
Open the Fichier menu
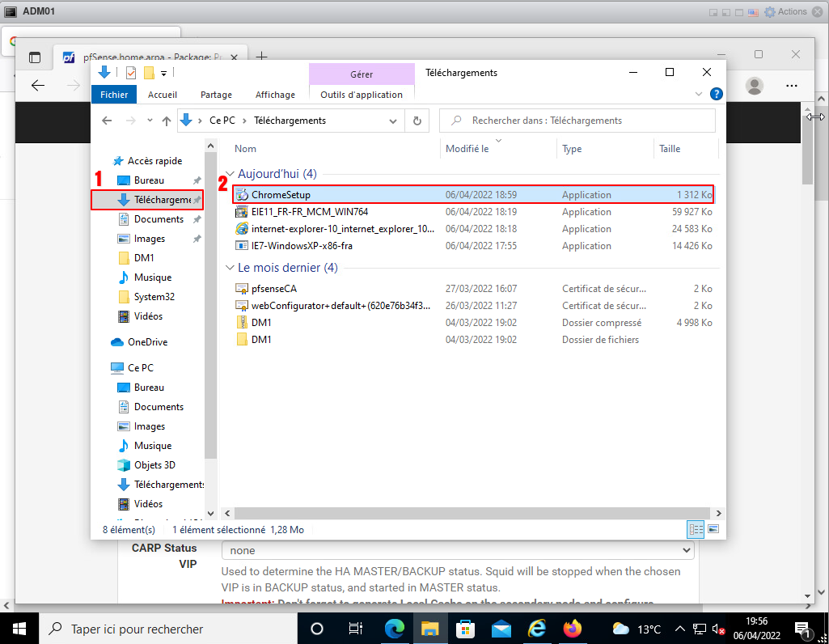tap(114, 95)
